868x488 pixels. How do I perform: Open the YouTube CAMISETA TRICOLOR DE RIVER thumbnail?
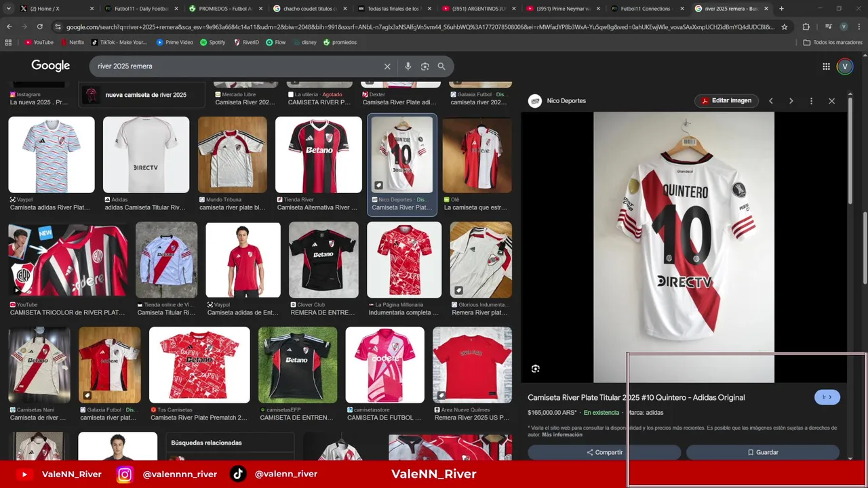tap(68, 260)
